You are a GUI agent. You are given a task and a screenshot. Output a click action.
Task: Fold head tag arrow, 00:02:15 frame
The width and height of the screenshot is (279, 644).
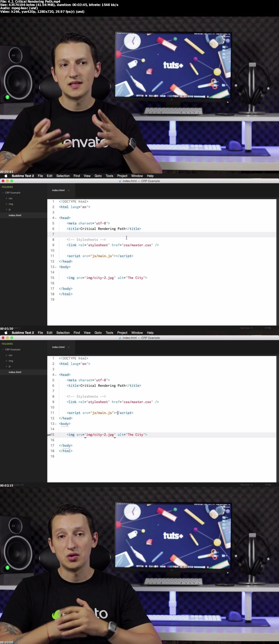click(56, 375)
